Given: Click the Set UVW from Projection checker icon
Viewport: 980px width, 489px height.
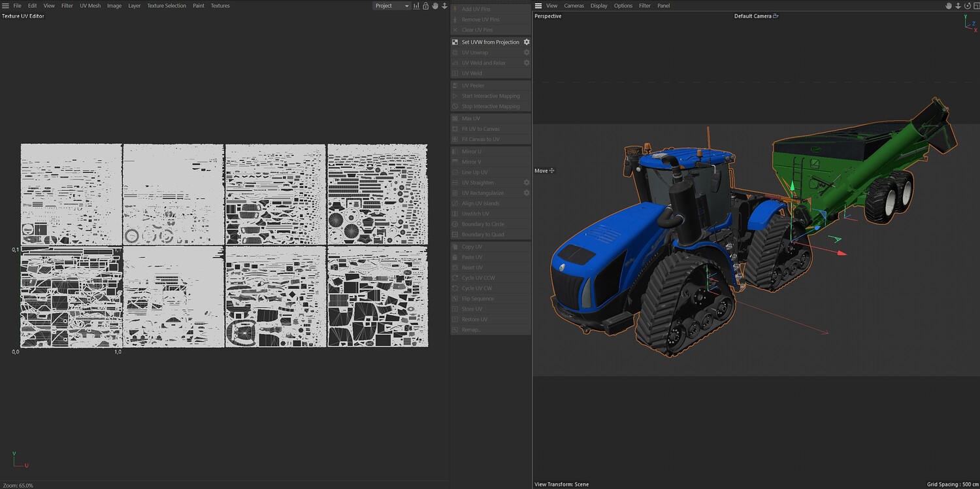Looking at the screenshot, I should [x=455, y=42].
